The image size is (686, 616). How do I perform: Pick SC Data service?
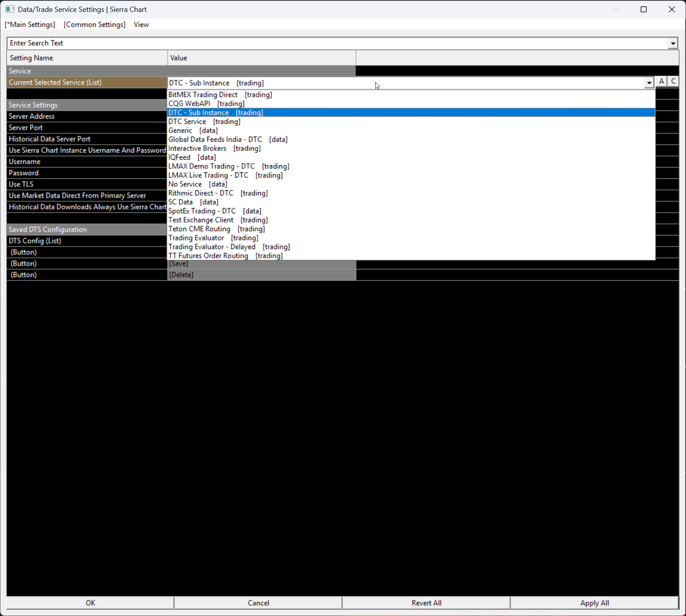(411, 202)
